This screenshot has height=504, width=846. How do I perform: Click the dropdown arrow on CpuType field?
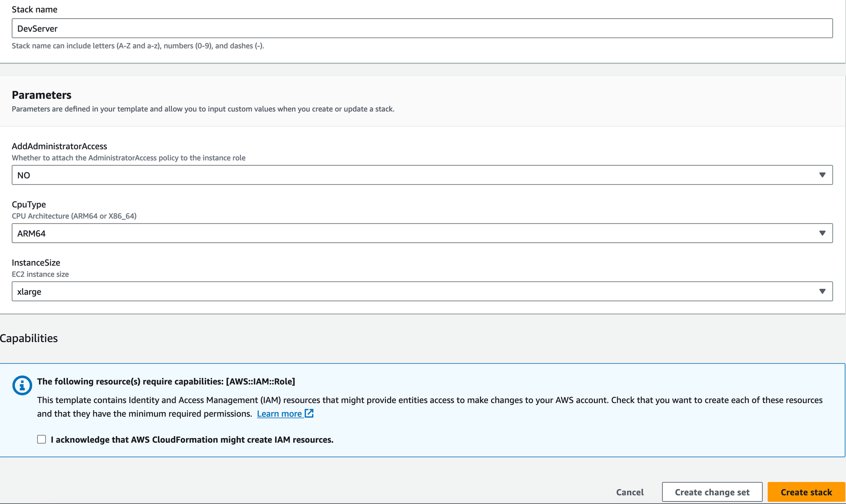(x=822, y=233)
